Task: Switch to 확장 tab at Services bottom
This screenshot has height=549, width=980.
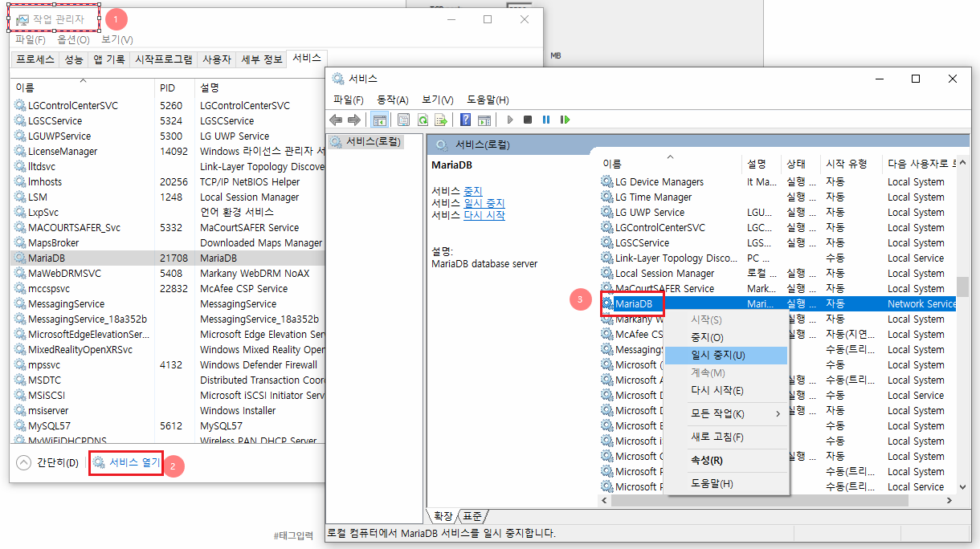Action: coord(443,516)
